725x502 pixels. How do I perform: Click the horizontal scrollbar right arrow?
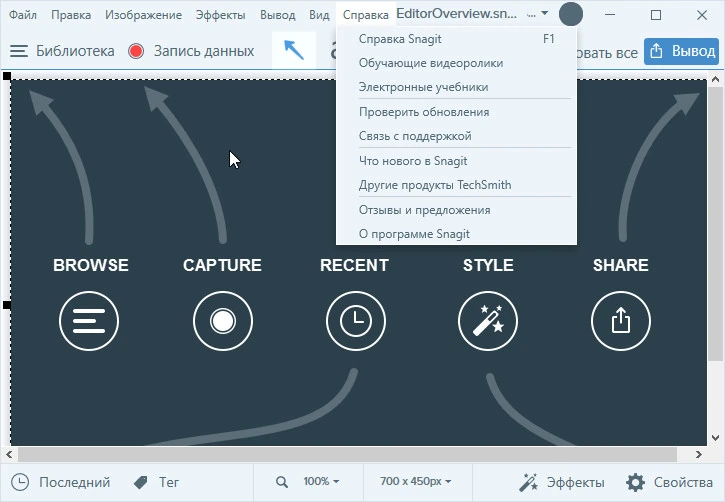(x=699, y=454)
